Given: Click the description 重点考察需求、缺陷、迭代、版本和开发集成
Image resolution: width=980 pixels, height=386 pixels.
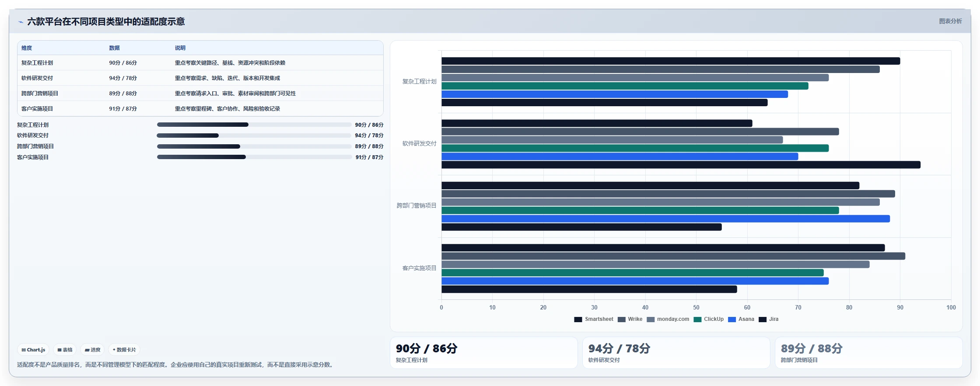Looking at the screenshot, I should point(227,78).
